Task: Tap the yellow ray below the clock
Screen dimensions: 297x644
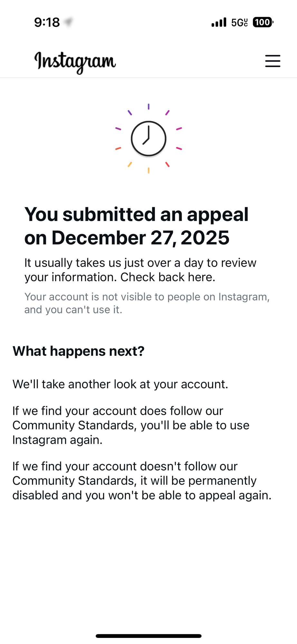Action: tap(148, 171)
